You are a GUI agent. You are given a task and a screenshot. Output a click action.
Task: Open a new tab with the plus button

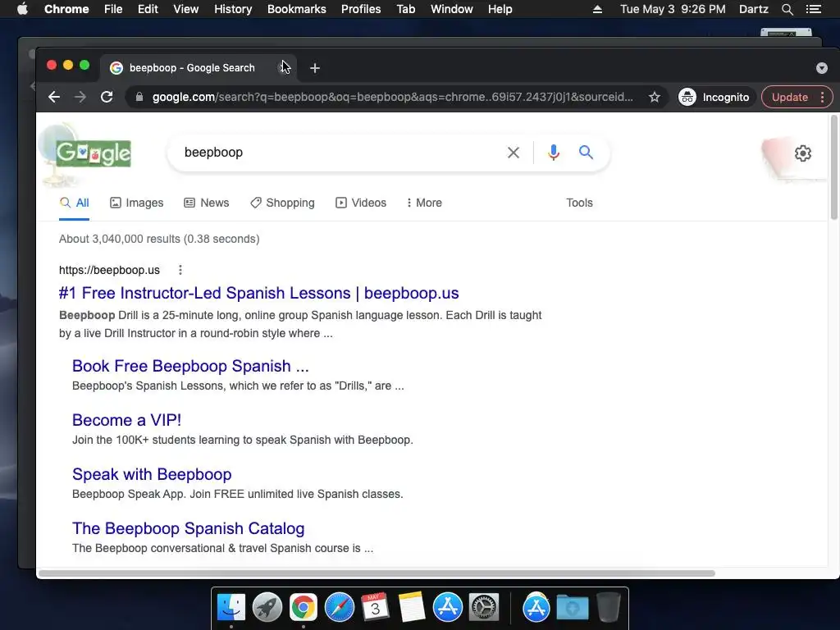click(x=315, y=68)
